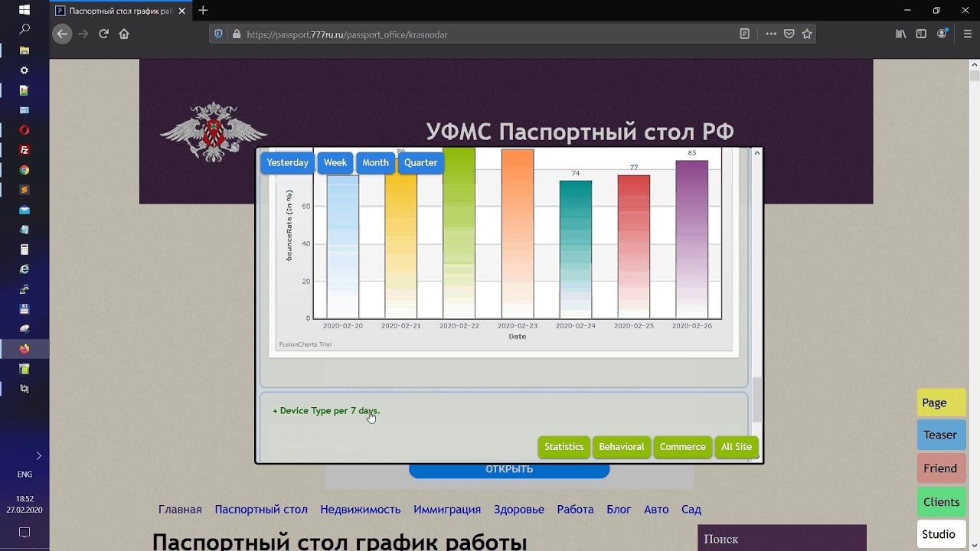Select the All Site view
This screenshot has height=551, width=980.
[x=737, y=447]
